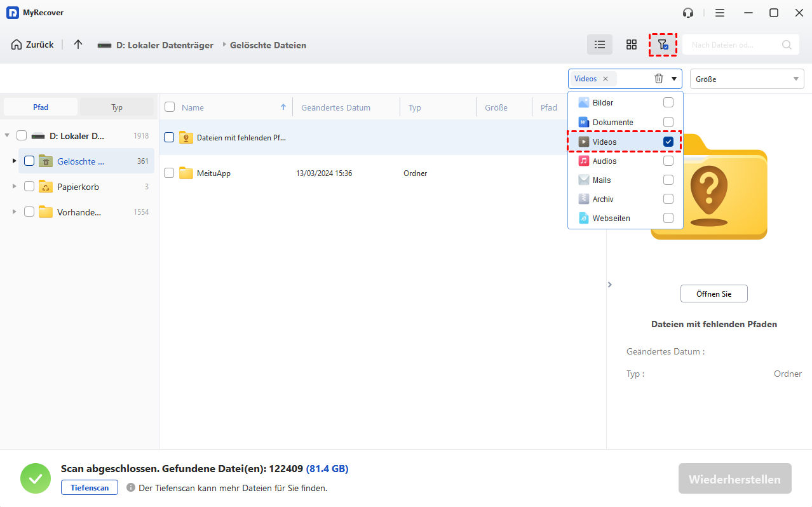Viewport: 812px width, 507px height.
Task: Click the filter funnel icon
Action: click(x=662, y=44)
